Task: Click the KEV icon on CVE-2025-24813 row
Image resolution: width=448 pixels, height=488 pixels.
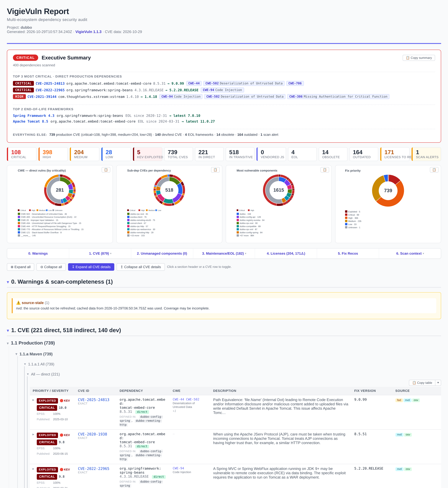Action: click(62, 401)
